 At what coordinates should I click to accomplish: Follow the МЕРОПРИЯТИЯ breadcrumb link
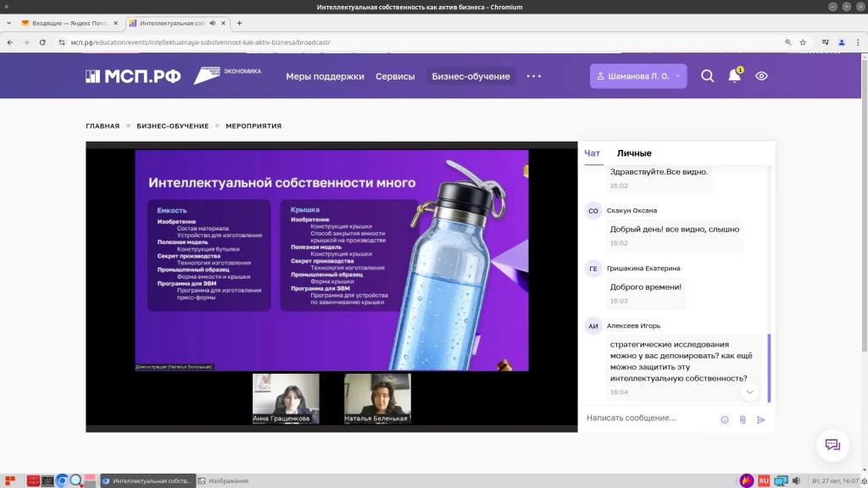pos(253,126)
